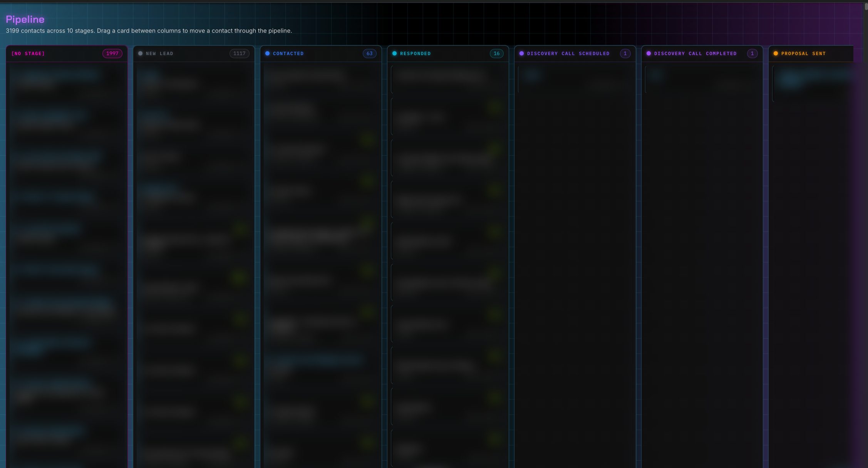Click the cyan dot beside RESPONDED
Viewport: 868px width, 468px height.
[x=395, y=54]
